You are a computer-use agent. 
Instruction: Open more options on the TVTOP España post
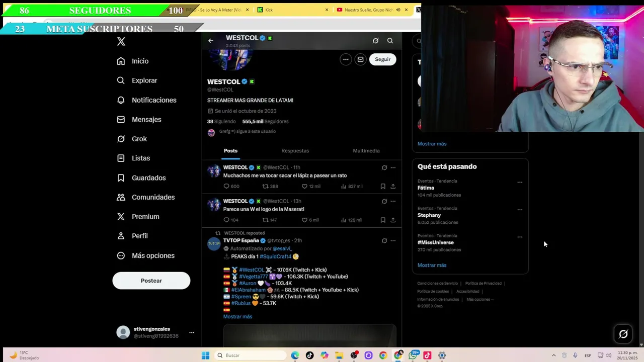coord(393,241)
